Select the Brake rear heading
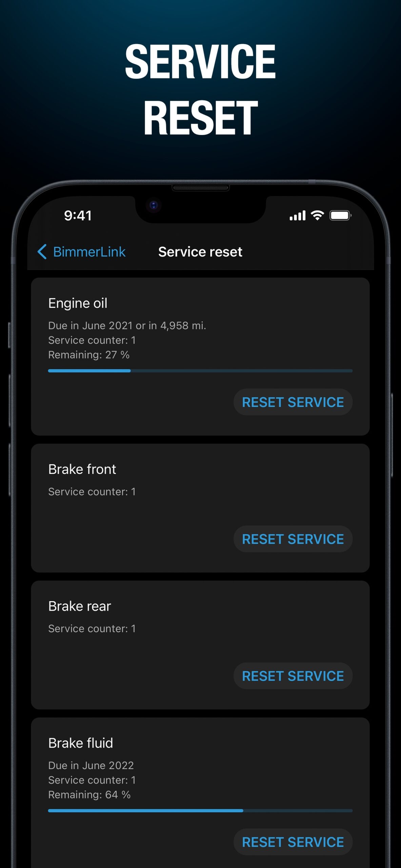 80,606
